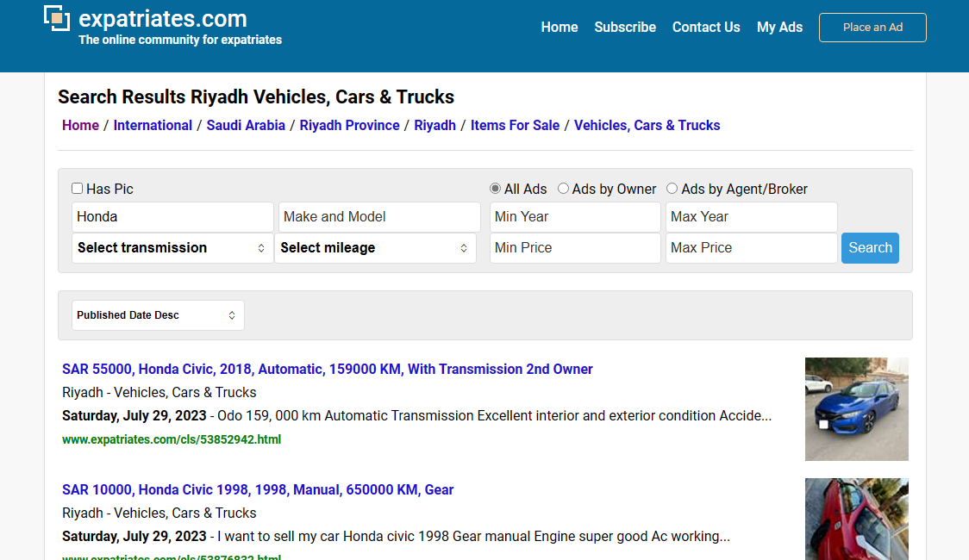The width and height of the screenshot is (969, 560).
Task: Focus the Make and Model field
Action: point(379,217)
